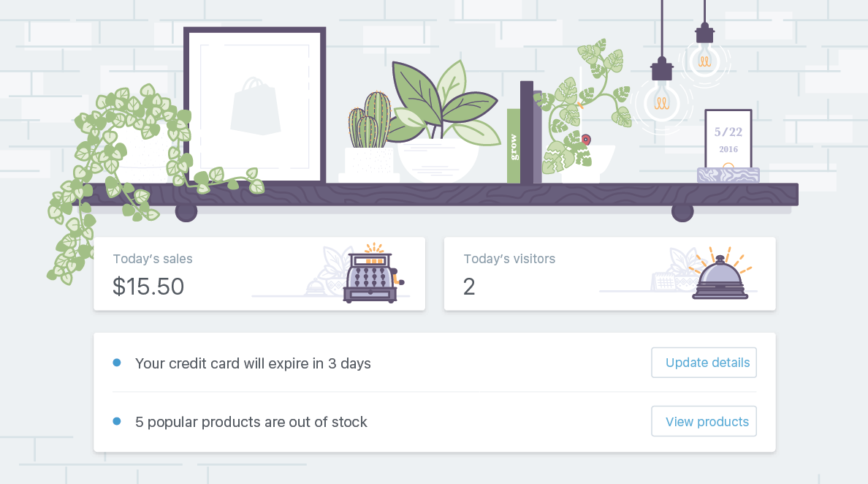
Task: Click the shopping bag picture frame
Action: (x=254, y=106)
